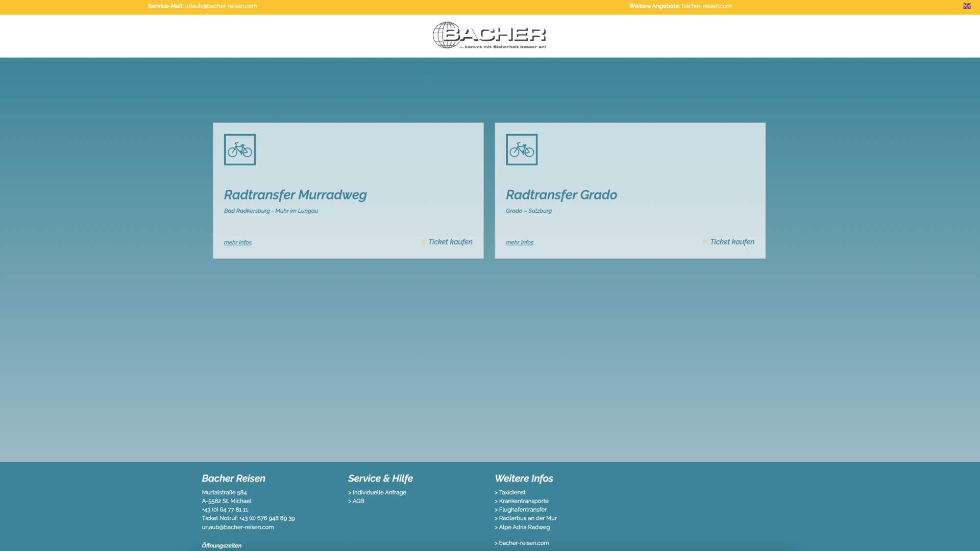This screenshot has width=980, height=551.
Task: Select the Bad Radkersburg - Muhr im Lungau subtitle
Action: click(x=271, y=211)
